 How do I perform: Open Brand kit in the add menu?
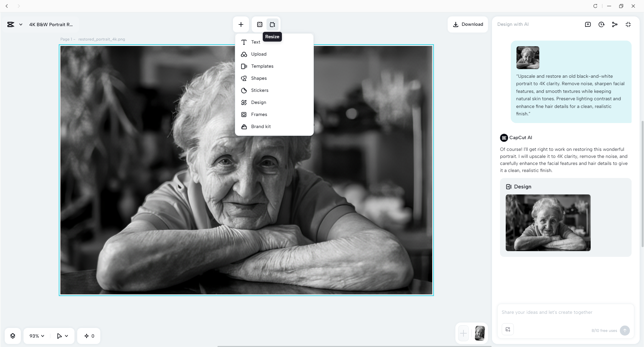point(274,126)
